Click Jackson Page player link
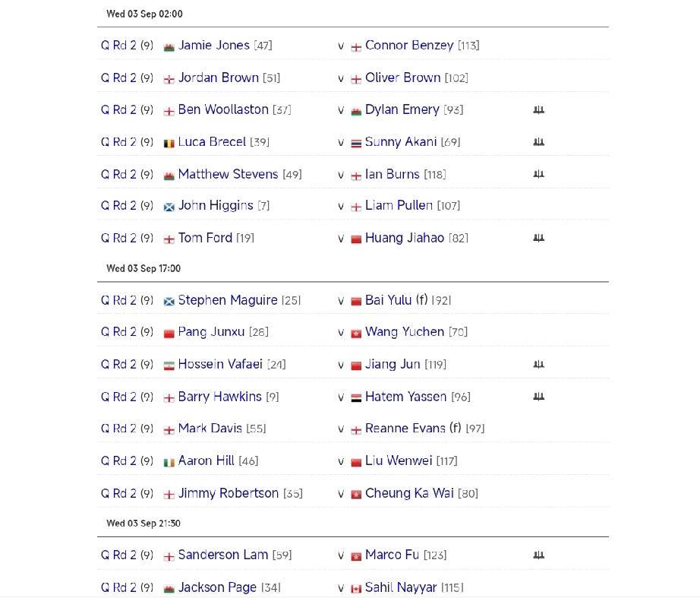 click(x=217, y=587)
